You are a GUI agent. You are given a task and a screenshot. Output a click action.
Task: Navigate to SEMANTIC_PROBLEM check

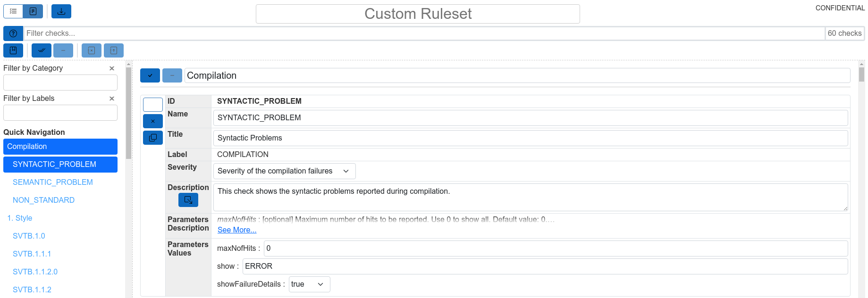point(53,182)
